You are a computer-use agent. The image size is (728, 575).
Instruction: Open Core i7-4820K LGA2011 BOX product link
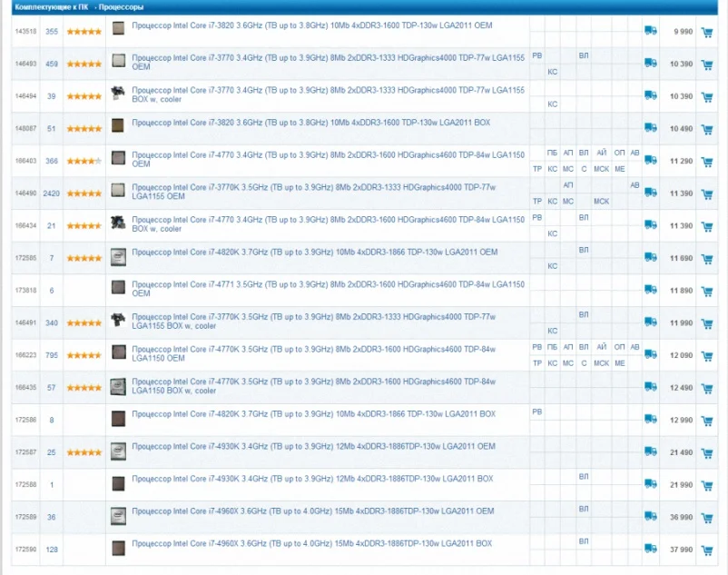tap(314, 414)
